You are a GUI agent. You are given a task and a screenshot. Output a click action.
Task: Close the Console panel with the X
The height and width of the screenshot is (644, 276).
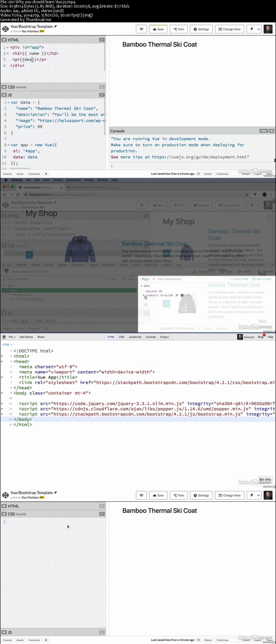click(272, 131)
